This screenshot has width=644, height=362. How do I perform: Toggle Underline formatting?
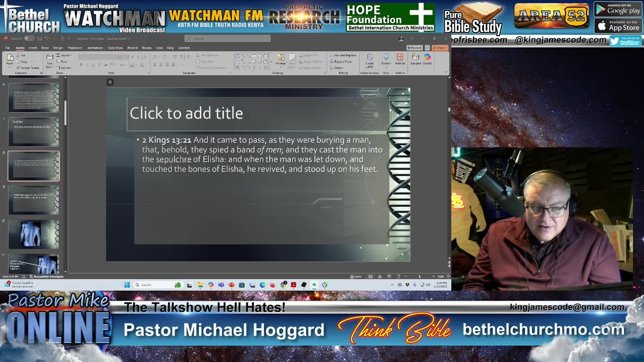click(x=93, y=65)
